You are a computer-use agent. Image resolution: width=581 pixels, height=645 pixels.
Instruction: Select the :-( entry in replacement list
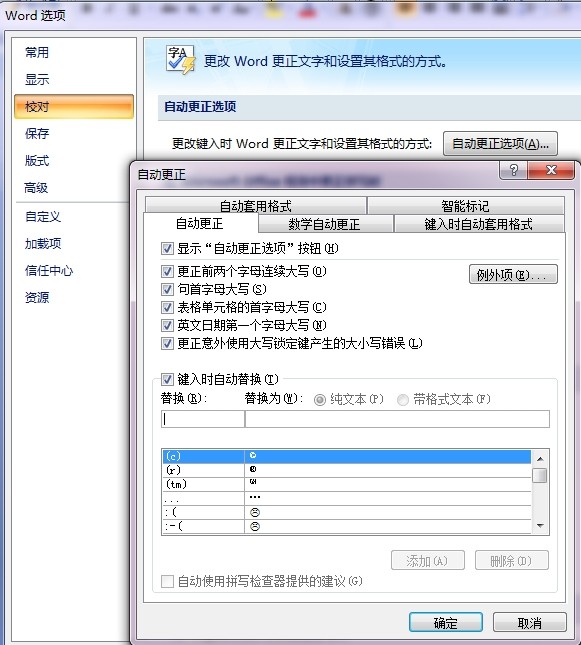[x=346, y=527]
